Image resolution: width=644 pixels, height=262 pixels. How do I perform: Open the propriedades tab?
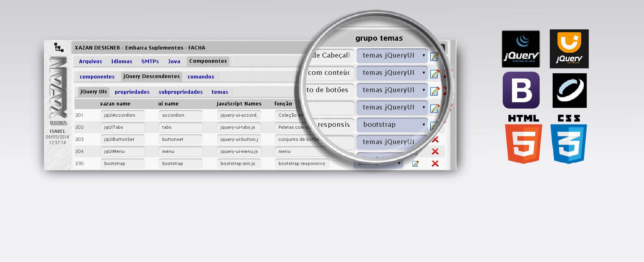[132, 92]
